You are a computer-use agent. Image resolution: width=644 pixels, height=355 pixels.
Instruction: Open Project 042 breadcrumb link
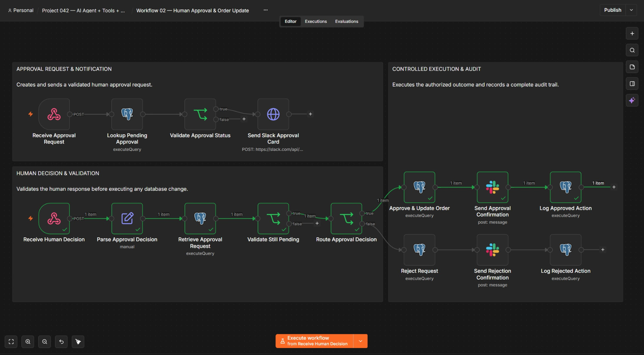point(83,10)
